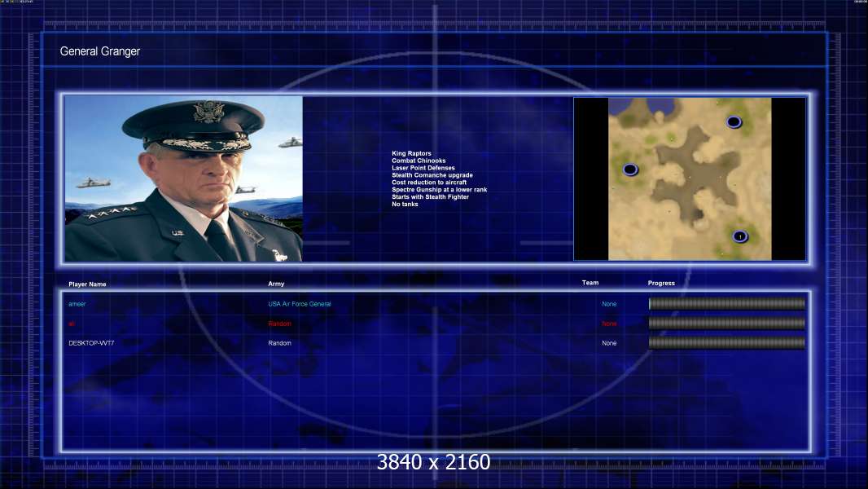
Task: Click USA Air Force General army entry
Action: coord(300,304)
